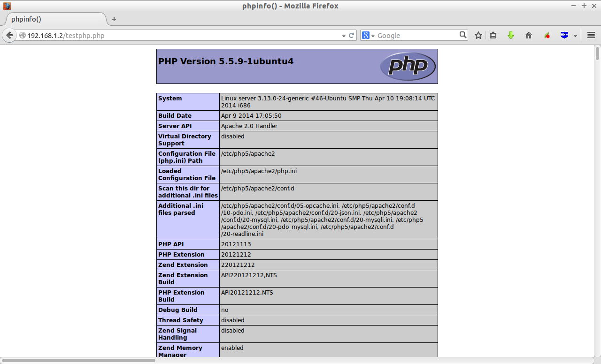Click the site identity globe icon
This screenshot has height=364, width=601.
(22, 35)
